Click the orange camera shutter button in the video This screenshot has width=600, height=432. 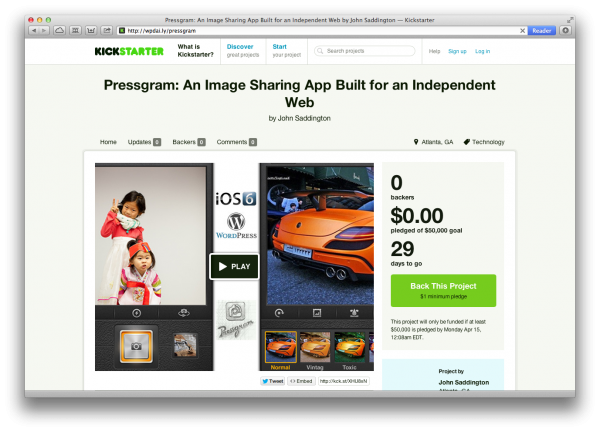(x=136, y=346)
